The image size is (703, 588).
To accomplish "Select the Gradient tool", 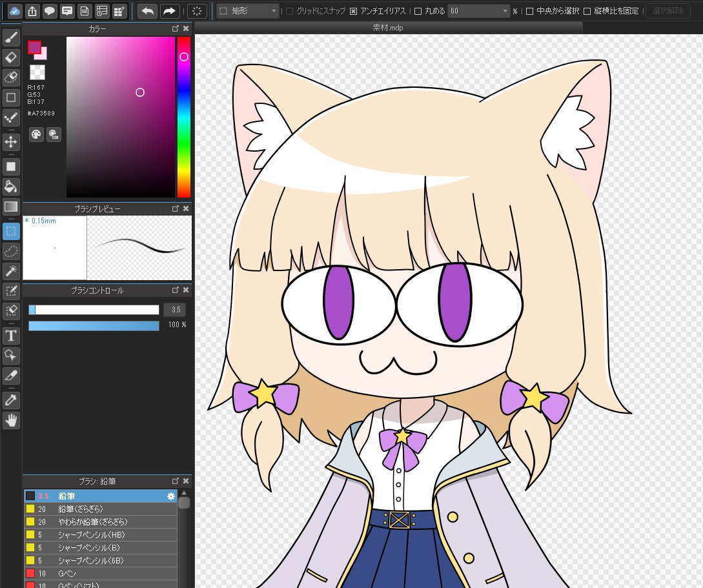I will click(11, 207).
